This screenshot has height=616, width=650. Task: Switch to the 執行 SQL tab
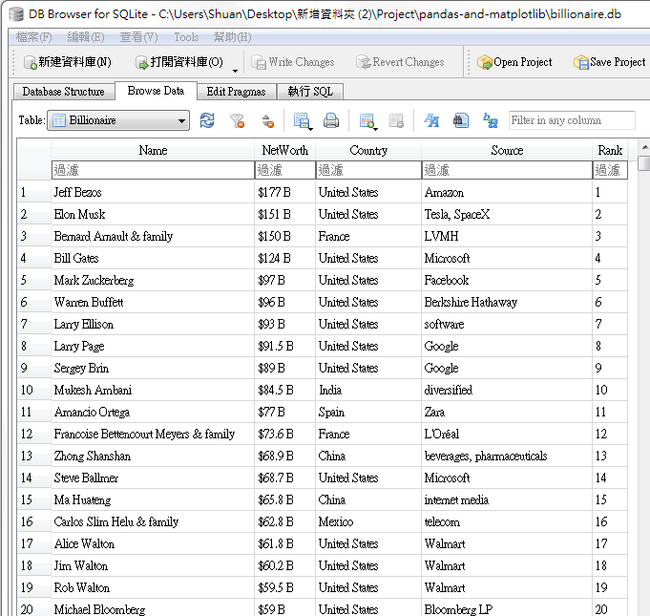pyautogui.click(x=310, y=92)
